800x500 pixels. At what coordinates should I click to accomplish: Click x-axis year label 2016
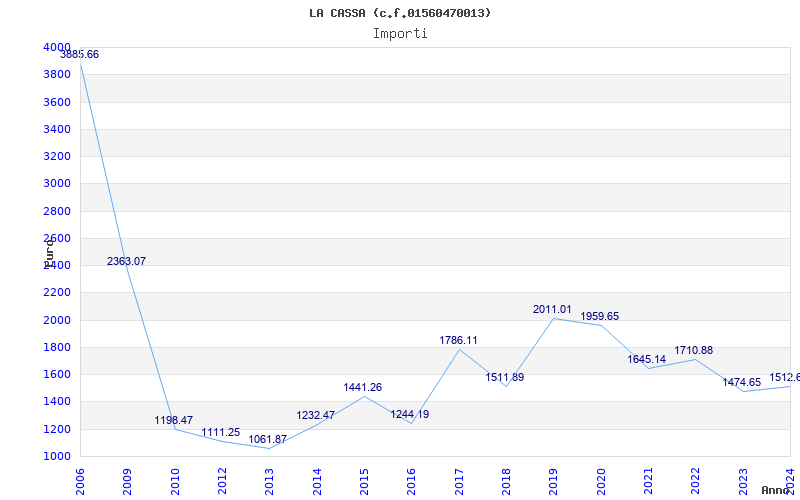[411, 482]
